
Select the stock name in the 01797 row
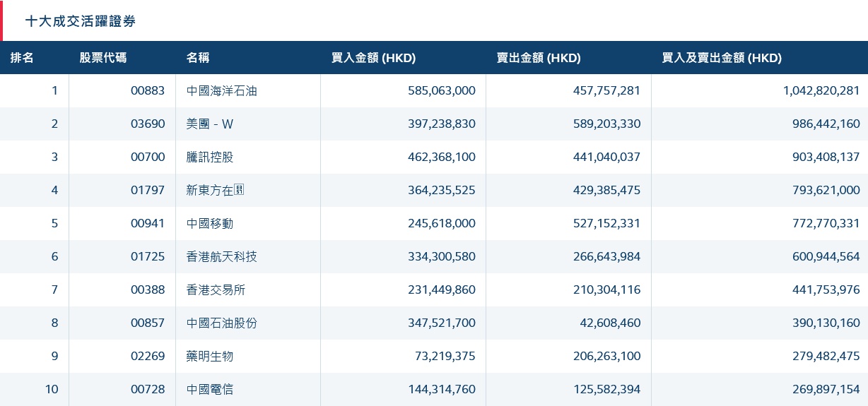tap(216, 190)
